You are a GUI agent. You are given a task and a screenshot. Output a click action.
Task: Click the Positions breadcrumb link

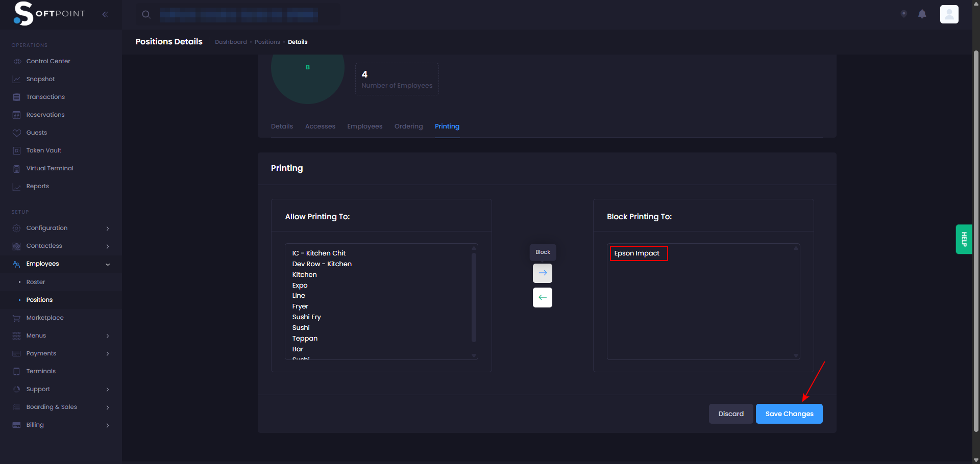tap(267, 42)
